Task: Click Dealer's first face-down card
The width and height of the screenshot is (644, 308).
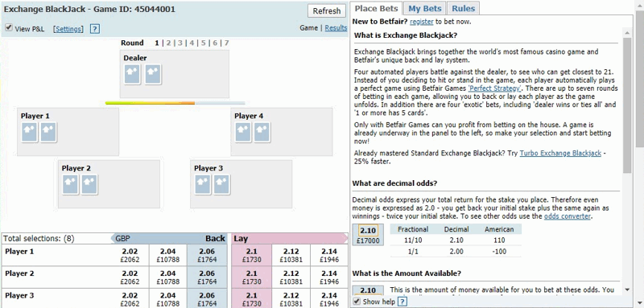Action: [132, 74]
